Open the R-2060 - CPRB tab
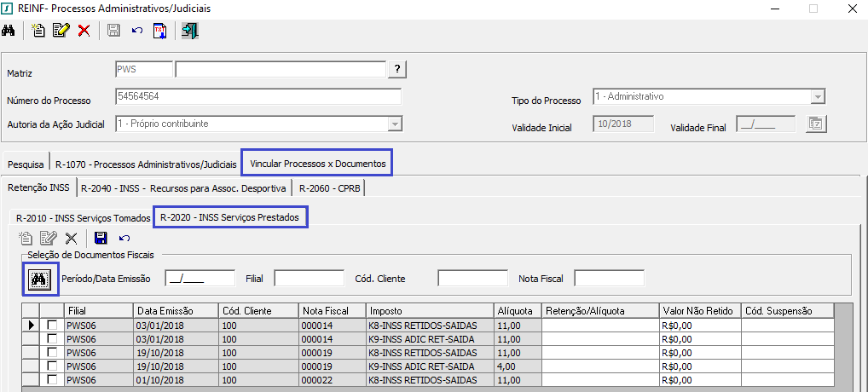The width and height of the screenshot is (868, 392). coord(329,187)
